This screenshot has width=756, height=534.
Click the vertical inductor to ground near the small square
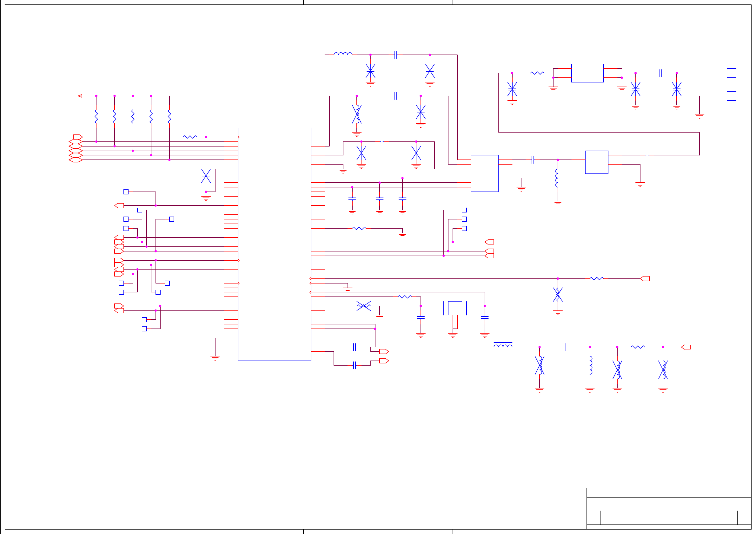click(557, 178)
